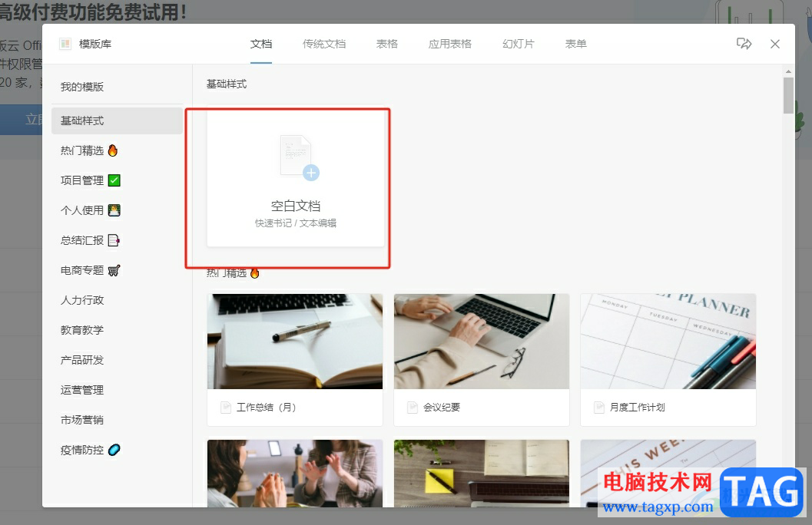Click the 月度工作计划 template title

tap(637, 408)
